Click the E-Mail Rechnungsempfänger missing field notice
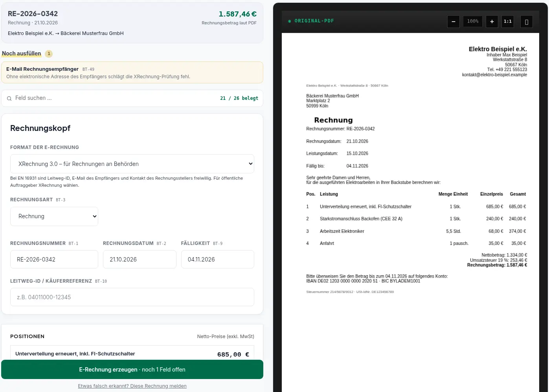The width and height of the screenshot is (549, 392). coord(132,72)
